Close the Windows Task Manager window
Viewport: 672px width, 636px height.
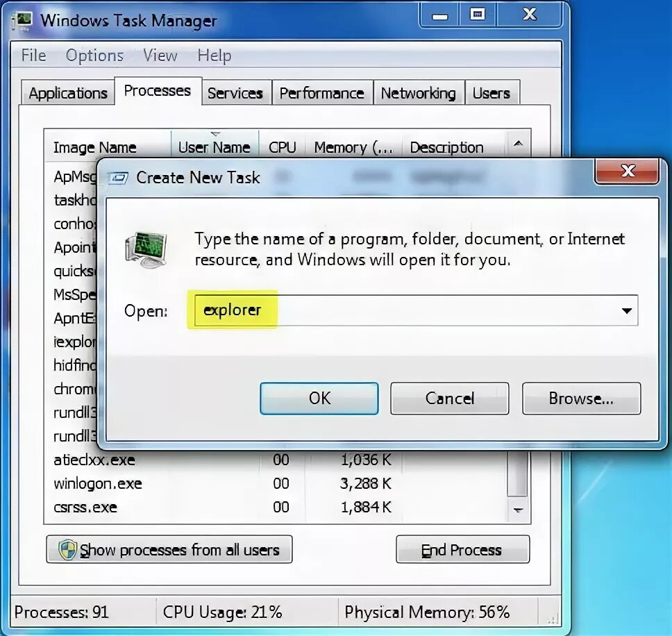pyautogui.click(x=529, y=15)
